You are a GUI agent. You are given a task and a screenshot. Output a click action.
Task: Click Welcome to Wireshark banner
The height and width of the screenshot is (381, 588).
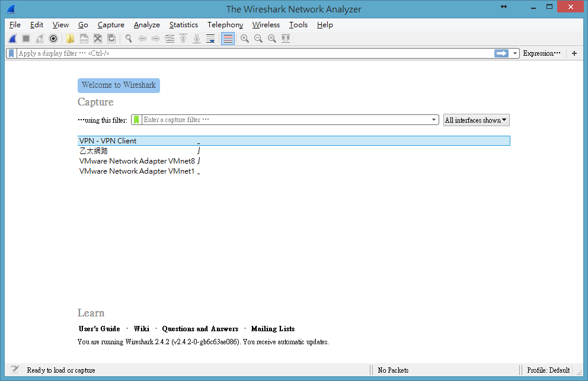pyautogui.click(x=119, y=85)
